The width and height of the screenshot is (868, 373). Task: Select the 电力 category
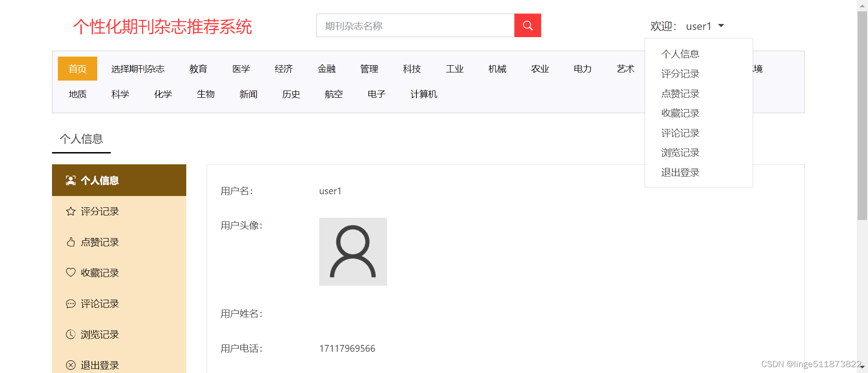(583, 69)
